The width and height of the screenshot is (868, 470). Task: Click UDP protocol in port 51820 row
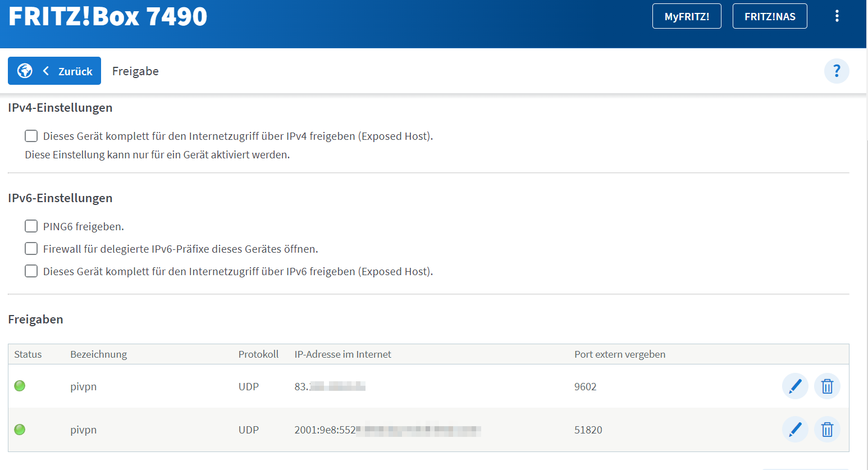click(248, 430)
